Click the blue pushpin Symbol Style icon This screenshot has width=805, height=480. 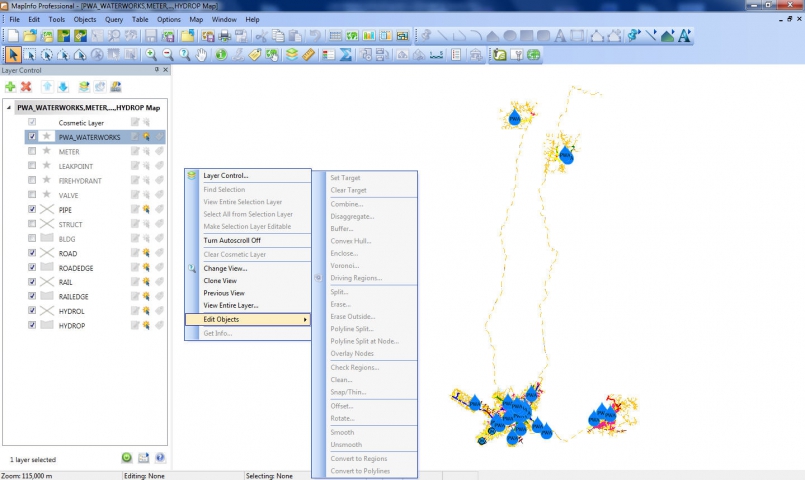[634, 35]
